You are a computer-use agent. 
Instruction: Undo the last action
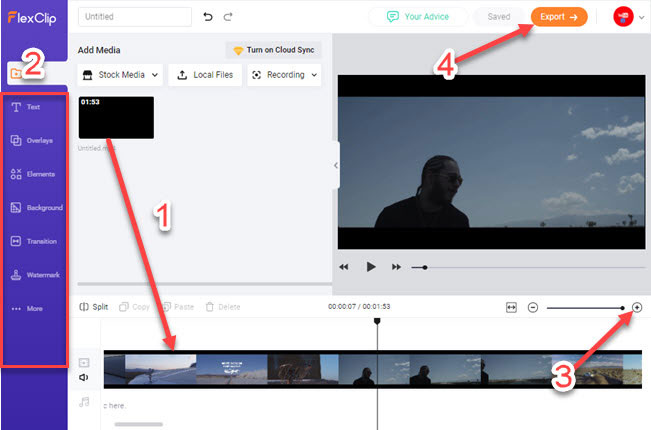[208, 17]
